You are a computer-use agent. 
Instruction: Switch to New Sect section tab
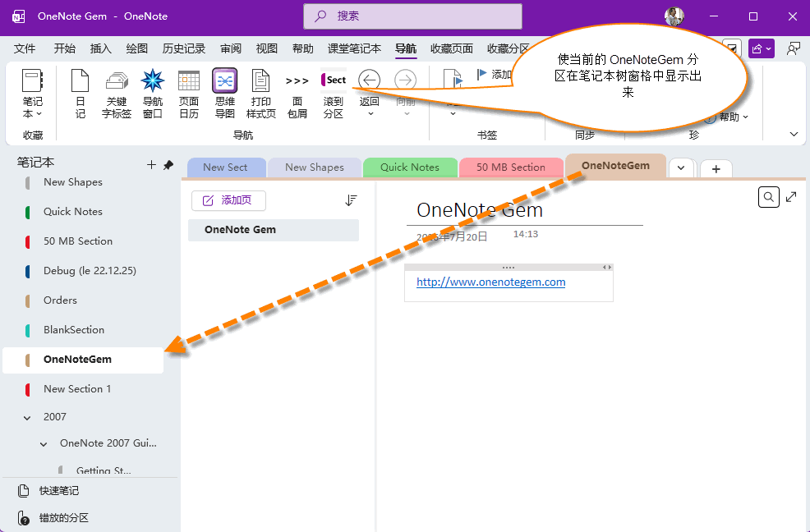226,167
